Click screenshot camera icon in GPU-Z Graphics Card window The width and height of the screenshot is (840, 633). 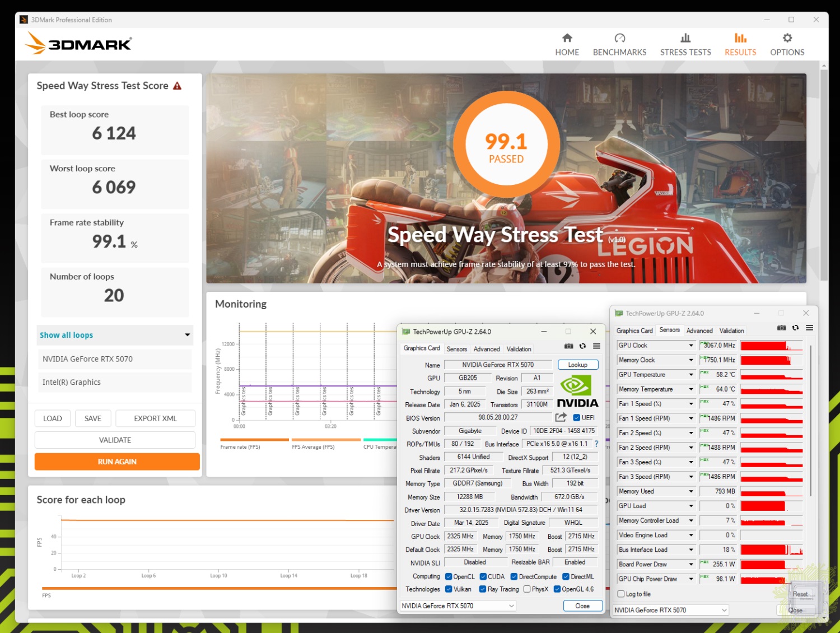[568, 346]
